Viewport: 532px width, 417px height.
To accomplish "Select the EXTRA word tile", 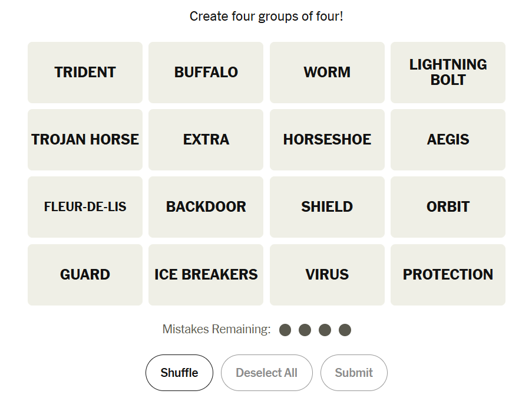I will (x=206, y=140).
